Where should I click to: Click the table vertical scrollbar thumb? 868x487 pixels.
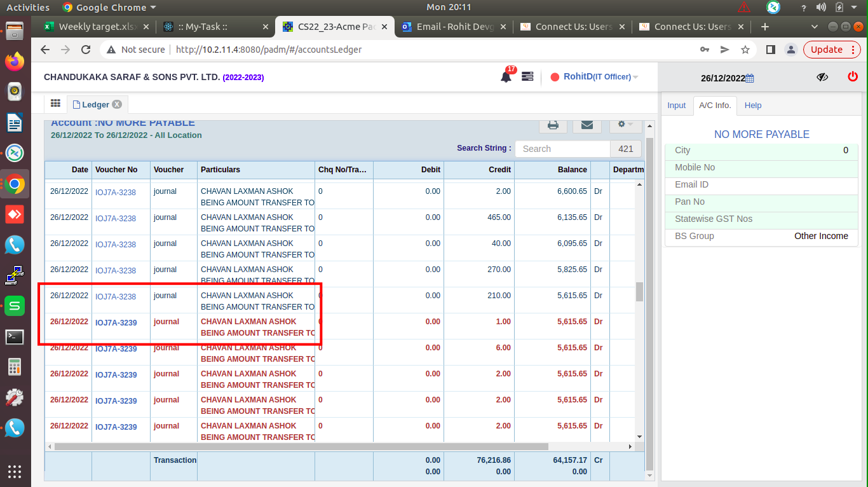[x=639, y=292]
